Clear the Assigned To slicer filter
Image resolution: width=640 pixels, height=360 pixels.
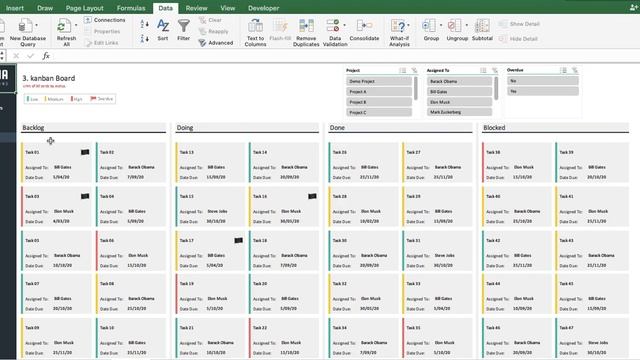(x=494, y=70)
